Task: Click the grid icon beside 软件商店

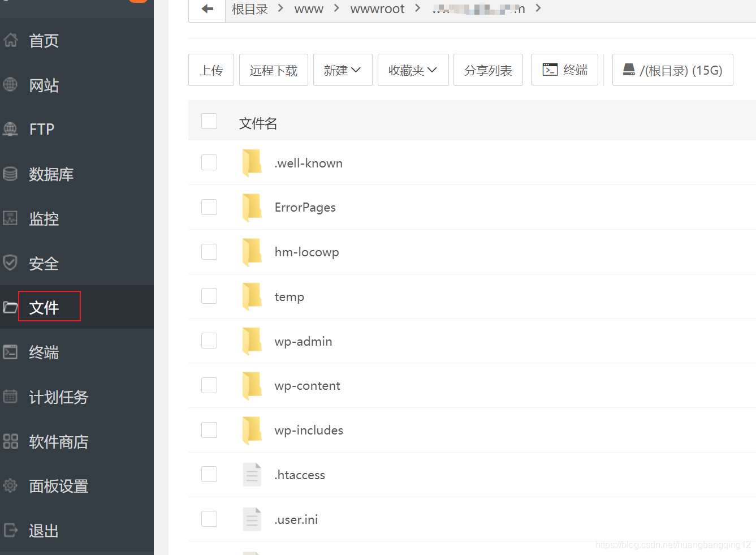Action: [x=10, y=441]
